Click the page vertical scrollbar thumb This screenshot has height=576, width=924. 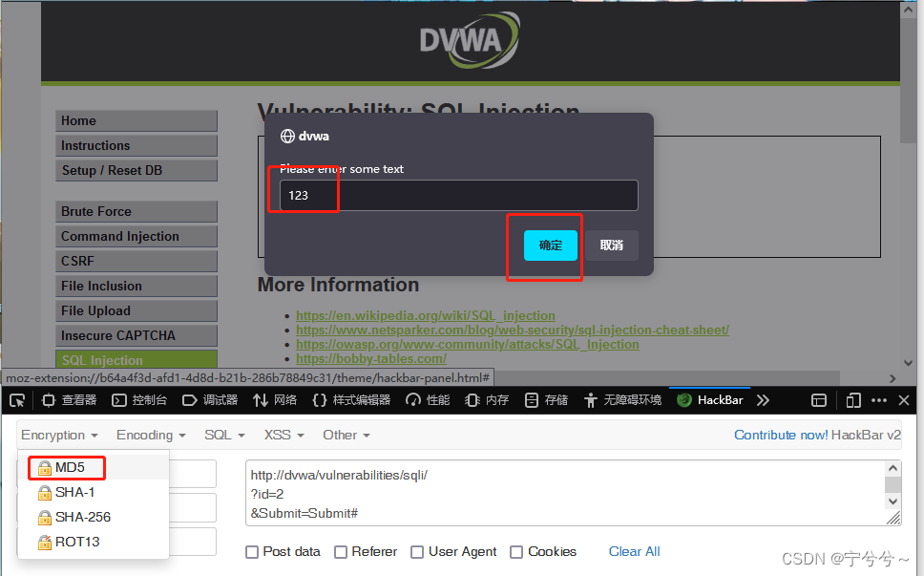coord(908,80)
